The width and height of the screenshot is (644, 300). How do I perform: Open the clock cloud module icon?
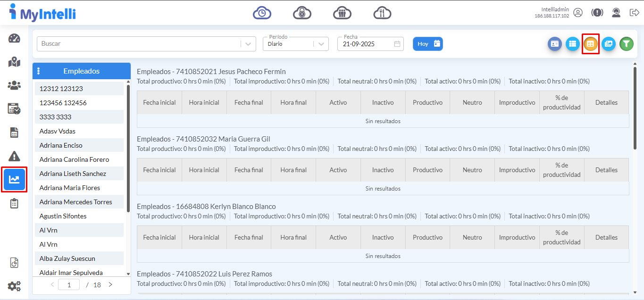(262, 13)
